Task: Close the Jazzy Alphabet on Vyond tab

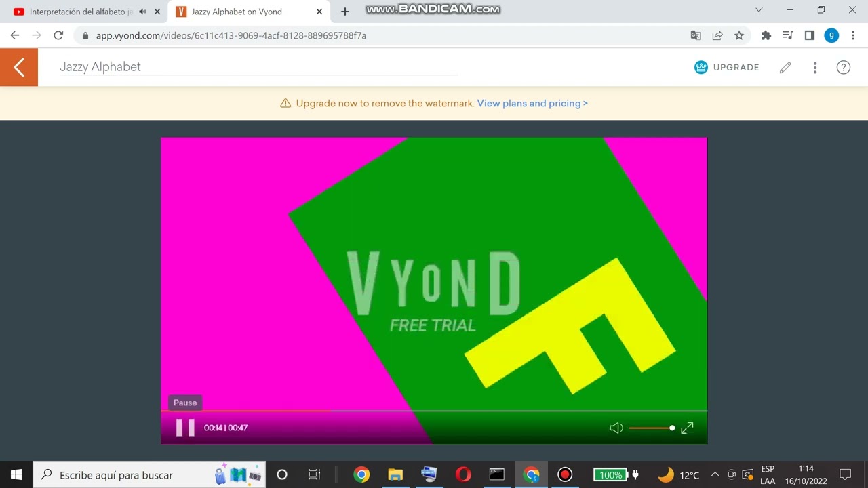Action: click(x=319, y=12)
